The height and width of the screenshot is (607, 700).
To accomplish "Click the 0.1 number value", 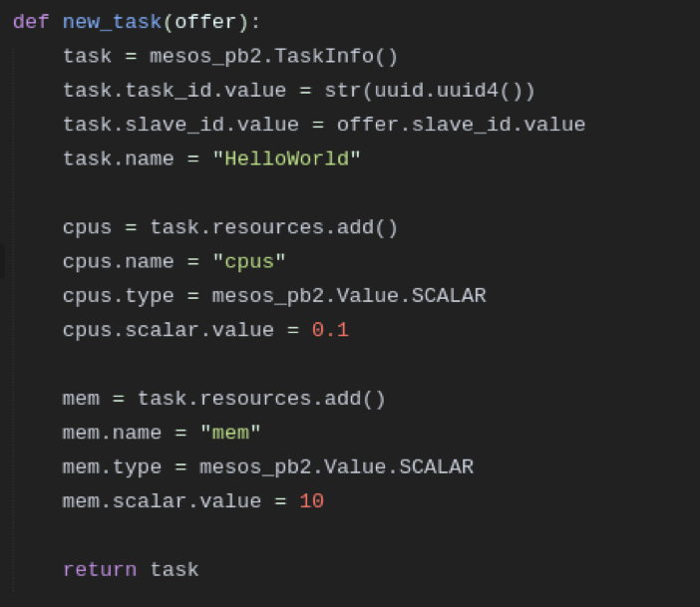I will click(x=330, y=330).
